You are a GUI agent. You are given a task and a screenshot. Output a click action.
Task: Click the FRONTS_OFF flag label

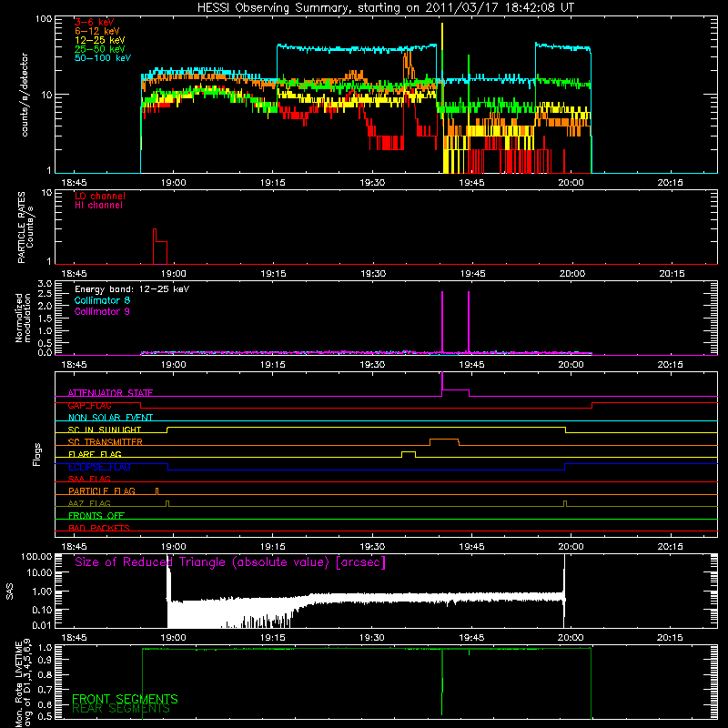tap(96, 515)
